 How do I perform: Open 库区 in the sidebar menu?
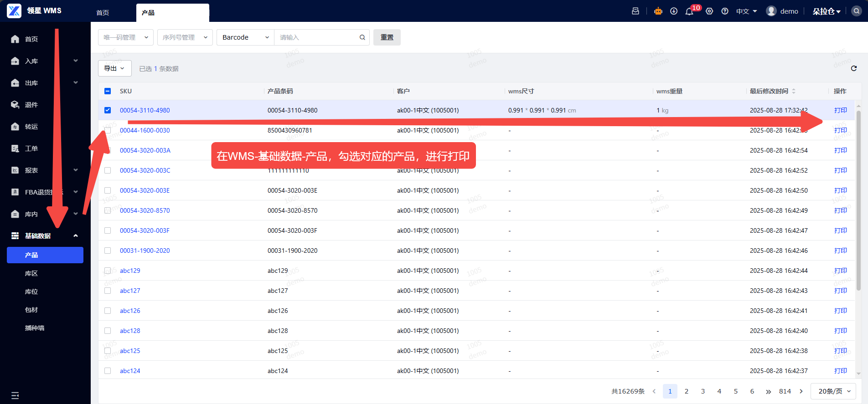click(31, 273)
